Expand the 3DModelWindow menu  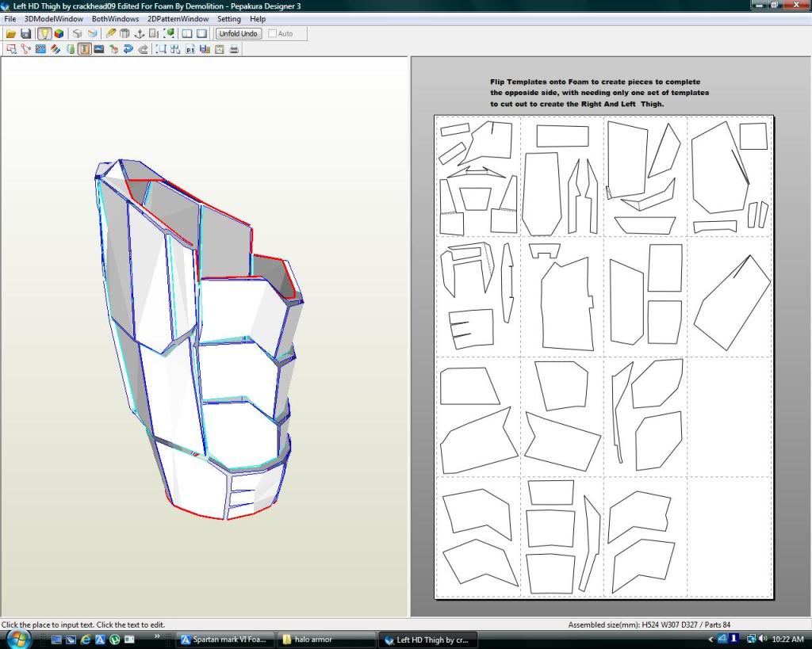(53, 19)
